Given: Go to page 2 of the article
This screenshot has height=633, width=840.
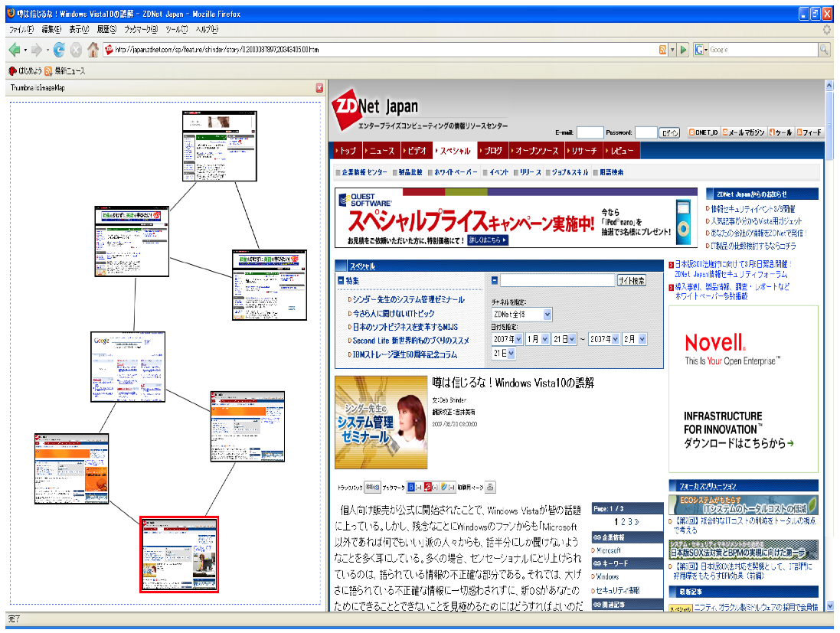Looking at the screenshot, I should tap(623, 522).
